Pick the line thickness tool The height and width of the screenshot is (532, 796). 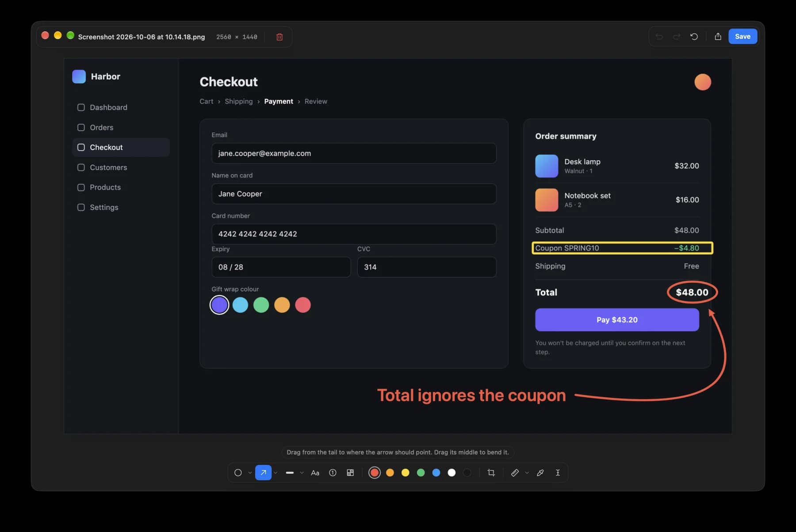click(x=290, y=473)
